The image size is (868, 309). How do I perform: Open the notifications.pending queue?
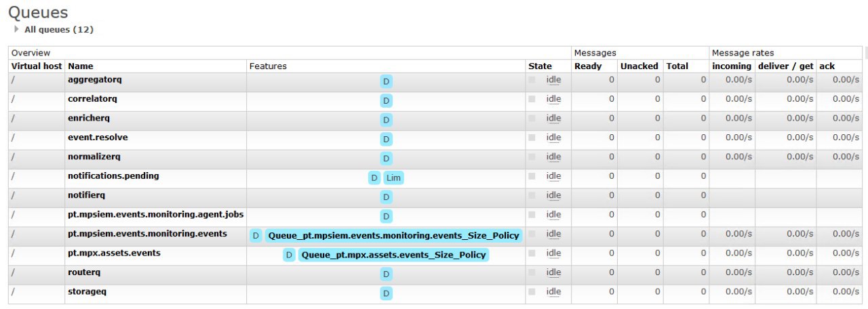coord(113,176)
